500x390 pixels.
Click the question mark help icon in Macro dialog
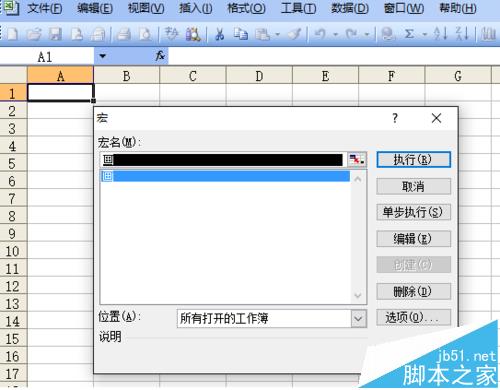395,118
